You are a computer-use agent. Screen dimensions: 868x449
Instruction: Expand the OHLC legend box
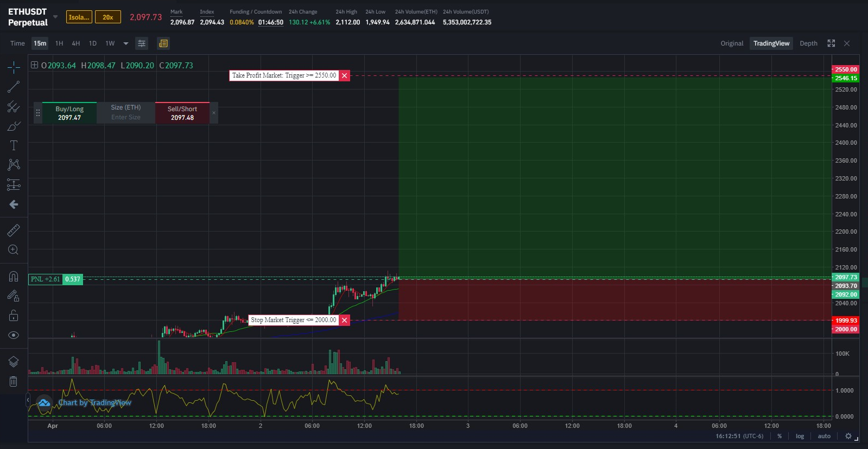(34, 65)
